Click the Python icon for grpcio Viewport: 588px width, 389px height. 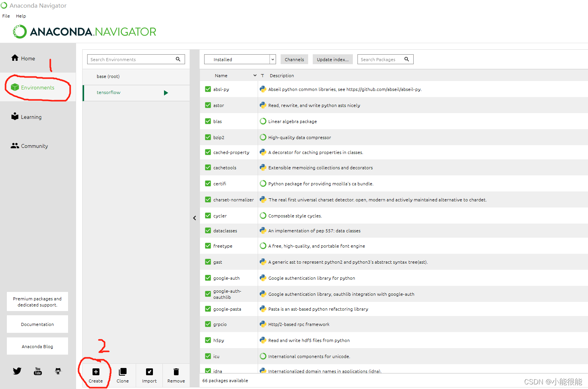point(263,324)
